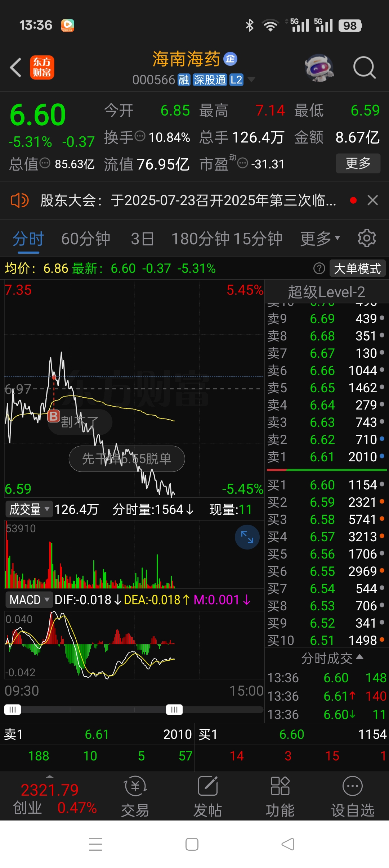Expand 成交量 indicator dropdown
The image size is (389, 868).
29,509
